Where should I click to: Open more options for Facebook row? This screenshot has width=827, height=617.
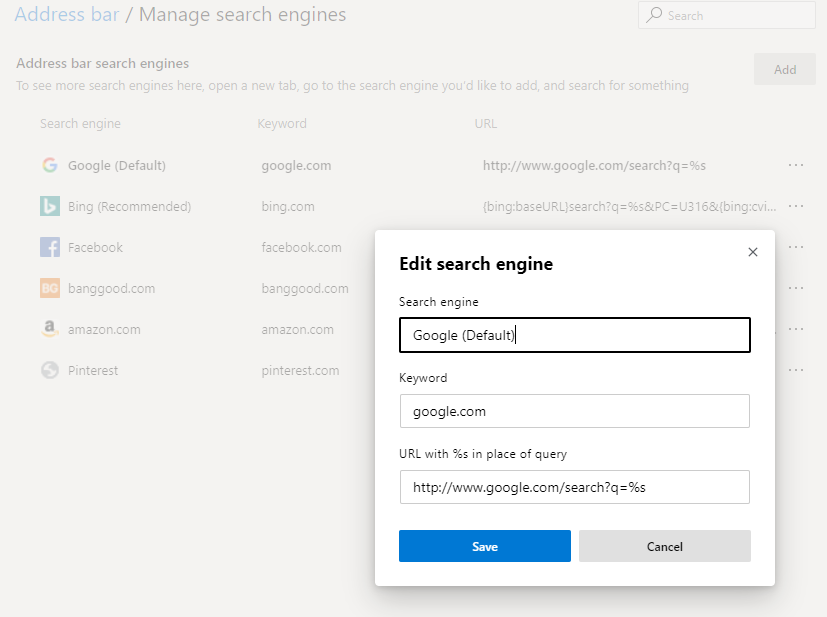coord(795,247)
